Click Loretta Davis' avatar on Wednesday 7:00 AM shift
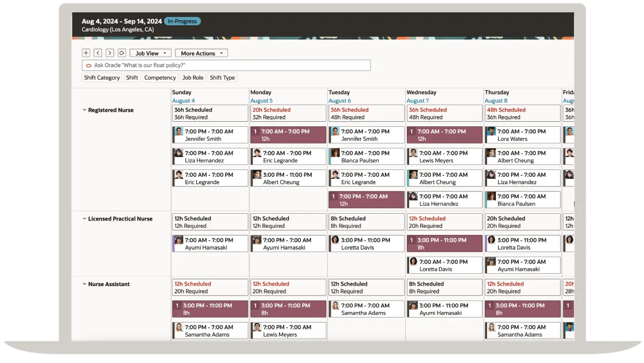Image resolution: width=644 pixels, height=363 pixels. [413, 262]
